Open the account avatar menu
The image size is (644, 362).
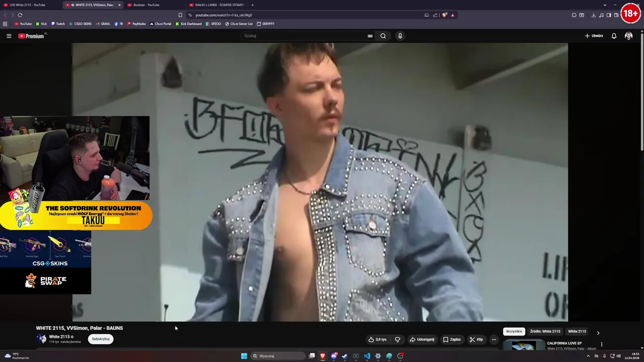628,36
